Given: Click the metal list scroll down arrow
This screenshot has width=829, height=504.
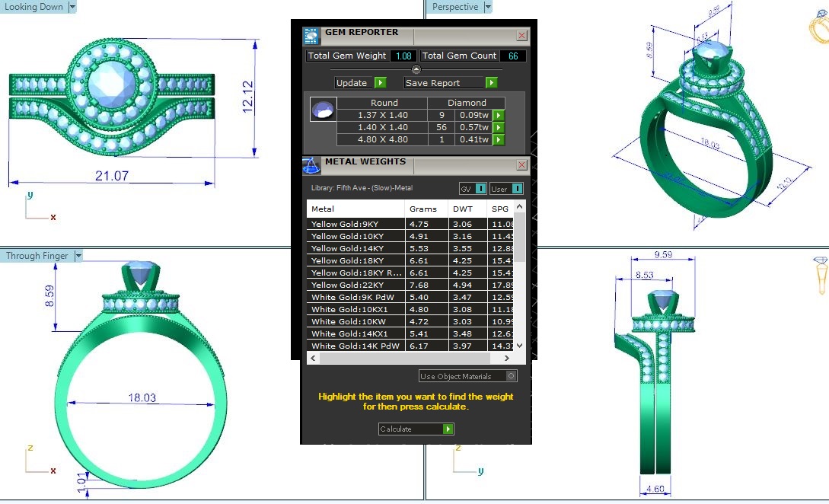Looking at the screenshot, I should pyautogui.click(x=520, y=345).
